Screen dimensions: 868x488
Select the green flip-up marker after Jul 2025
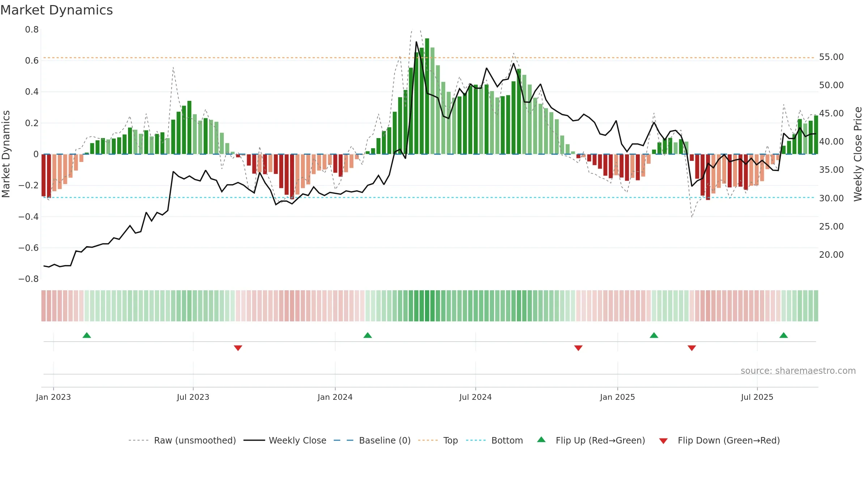point(784,335)
